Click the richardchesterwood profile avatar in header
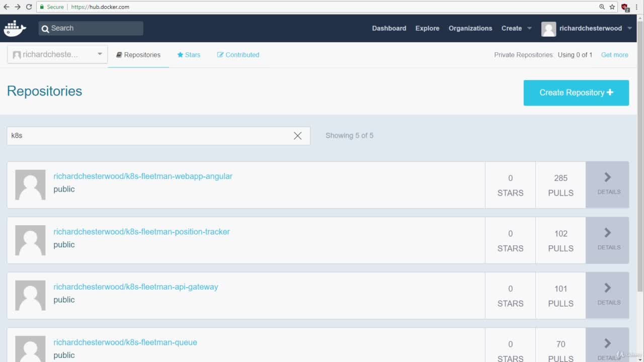The image size is (644, 362). pos(548,29)
